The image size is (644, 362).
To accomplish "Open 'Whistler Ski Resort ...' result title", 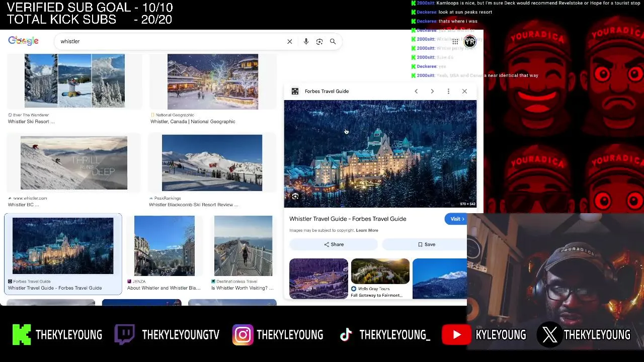I will 31,122.
